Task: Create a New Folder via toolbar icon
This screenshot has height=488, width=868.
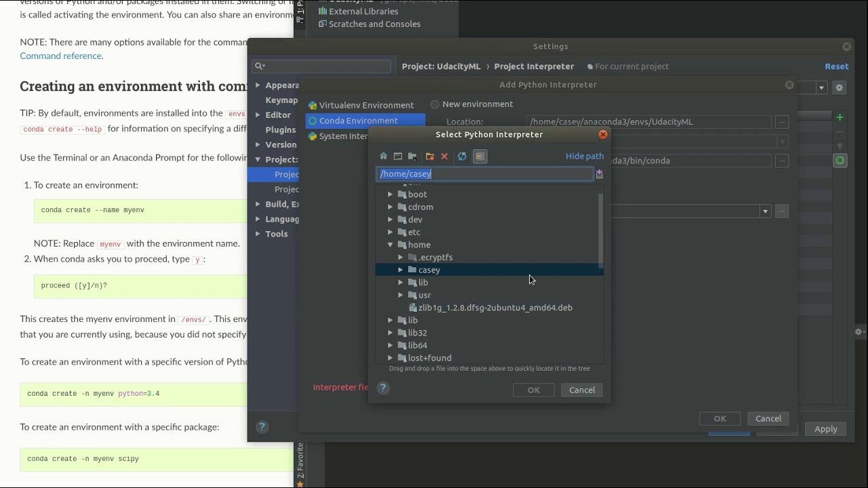Action: (x=429, y=157)
